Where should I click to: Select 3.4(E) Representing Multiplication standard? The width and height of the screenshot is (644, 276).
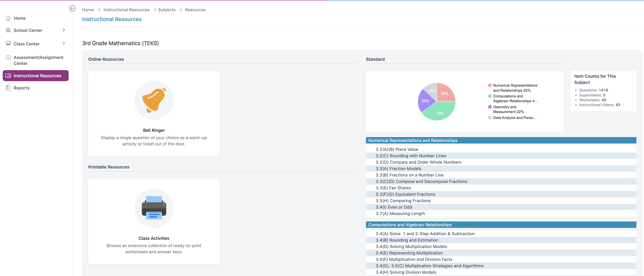(501, 253)
